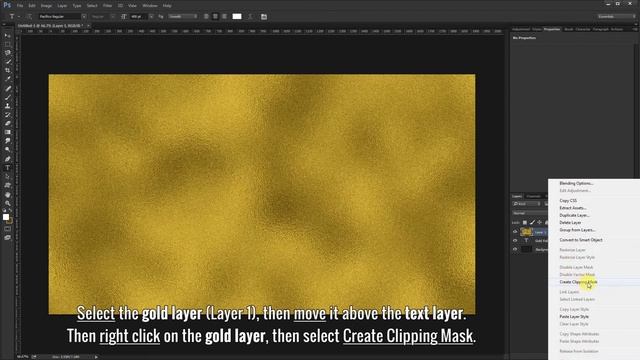Image resolution: width=640 pixels, height=360 pixels.
Task: Select the Move tool
Action: (x=7, y=36)
